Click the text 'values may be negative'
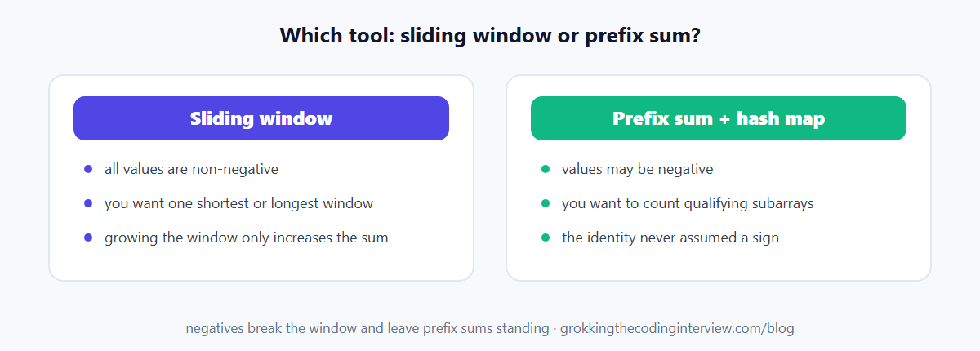Screen dimensions: 980x351 coord(638,169)
